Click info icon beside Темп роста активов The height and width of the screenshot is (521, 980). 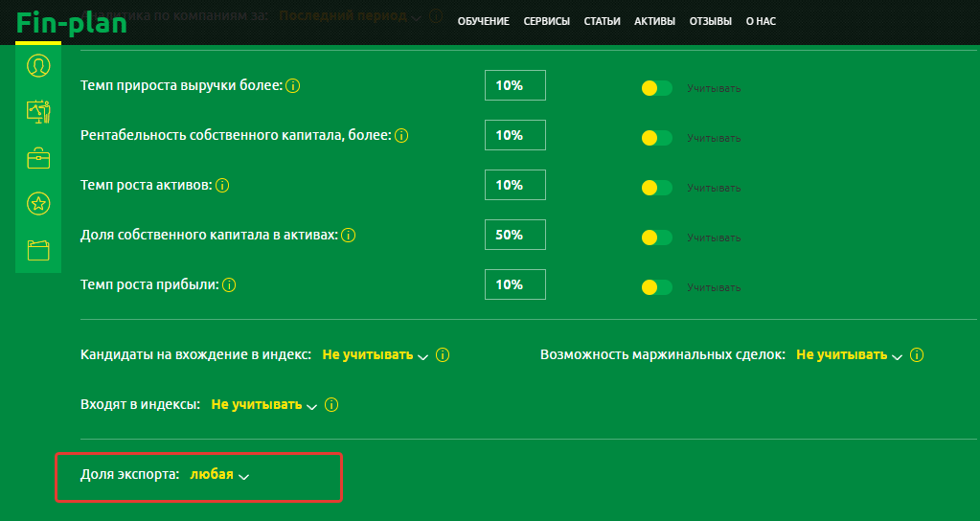tap(221, 186)
